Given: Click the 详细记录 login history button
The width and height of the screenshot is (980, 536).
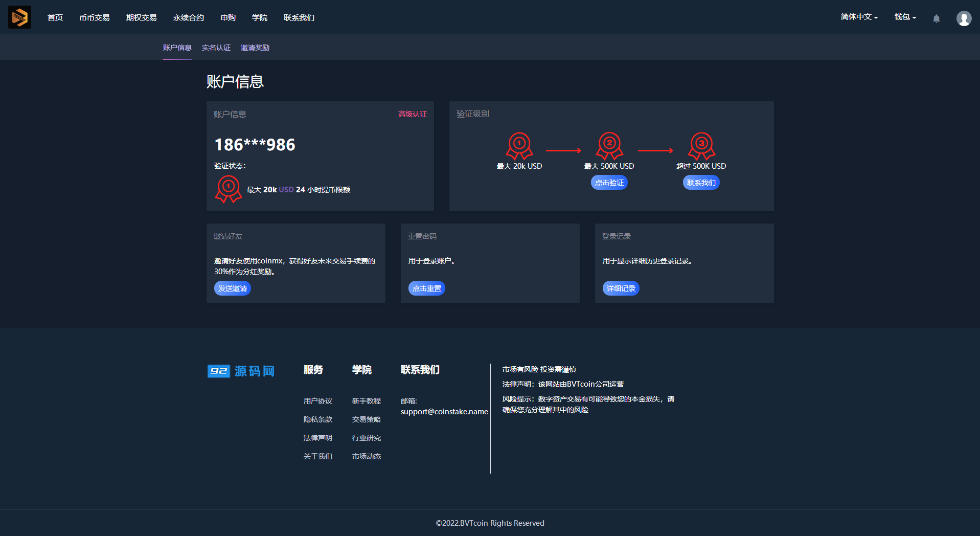Looking at the screenshot, I should point(621,288).
